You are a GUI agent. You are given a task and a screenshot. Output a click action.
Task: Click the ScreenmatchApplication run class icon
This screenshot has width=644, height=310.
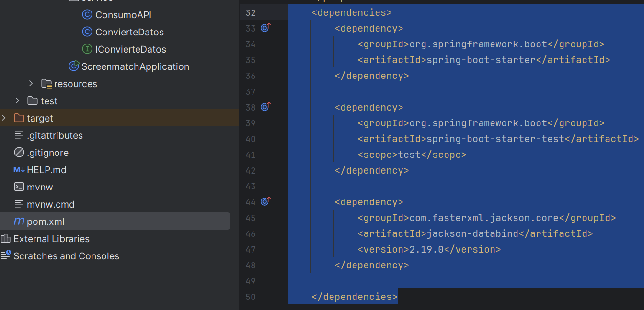click(x=74, y=66)
